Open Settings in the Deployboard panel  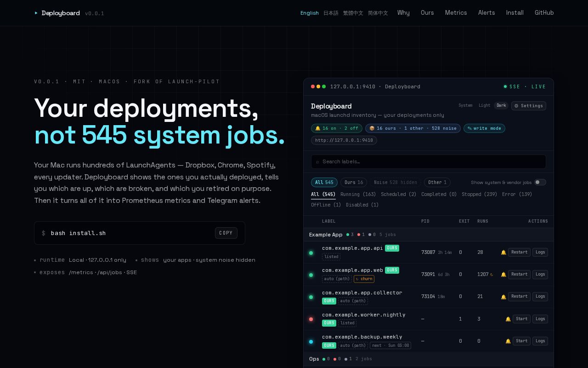click(x=529, y=106)
